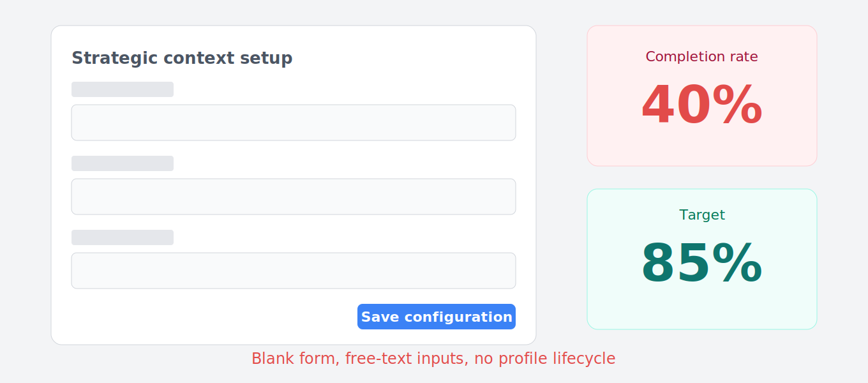Click the first gray label placeholder
This screenshot has height=383, width=868.
[x=123, y=89]
